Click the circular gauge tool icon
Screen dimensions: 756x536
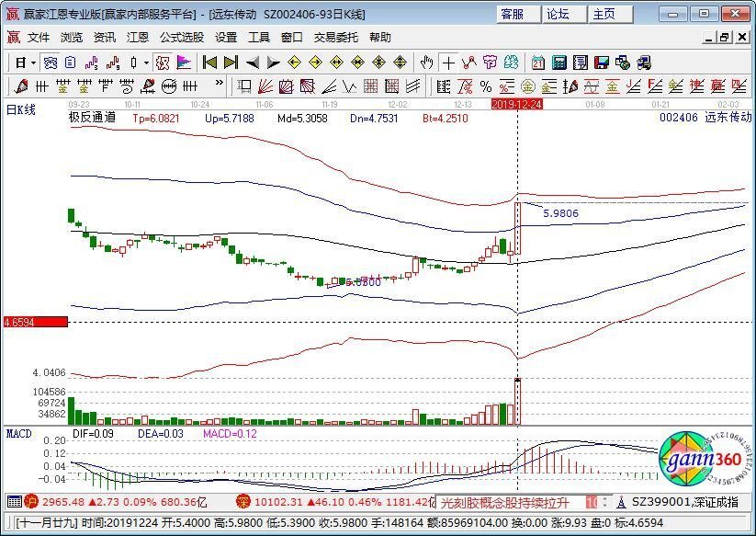point(169,86)
